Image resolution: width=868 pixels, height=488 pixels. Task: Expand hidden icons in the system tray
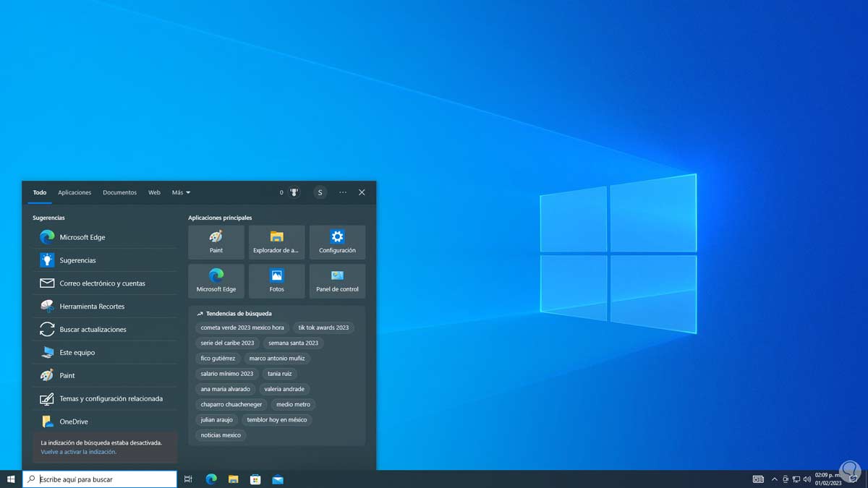tap(774, 479)
